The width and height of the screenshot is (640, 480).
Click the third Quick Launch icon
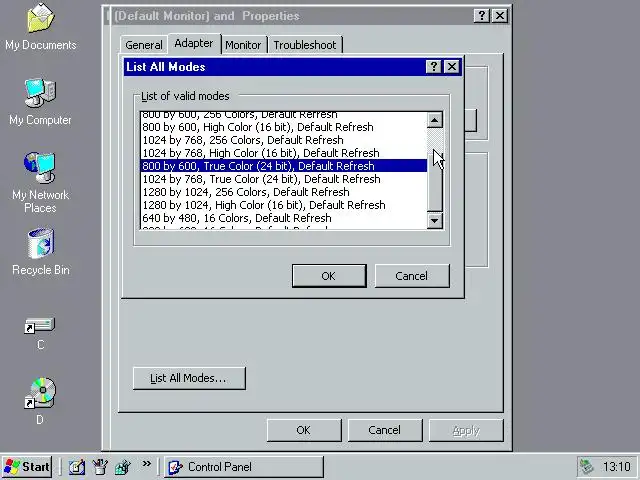pyautogui.click(x=122, y=467)
